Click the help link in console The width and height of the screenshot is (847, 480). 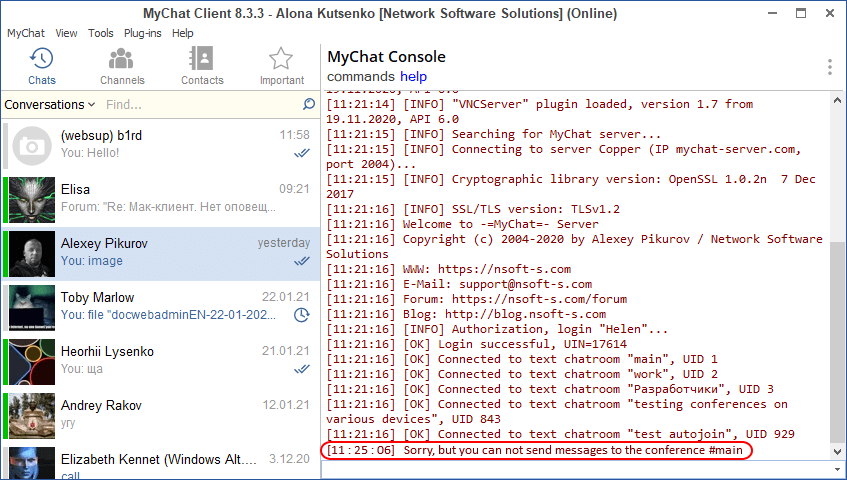(x=413, y=77)
